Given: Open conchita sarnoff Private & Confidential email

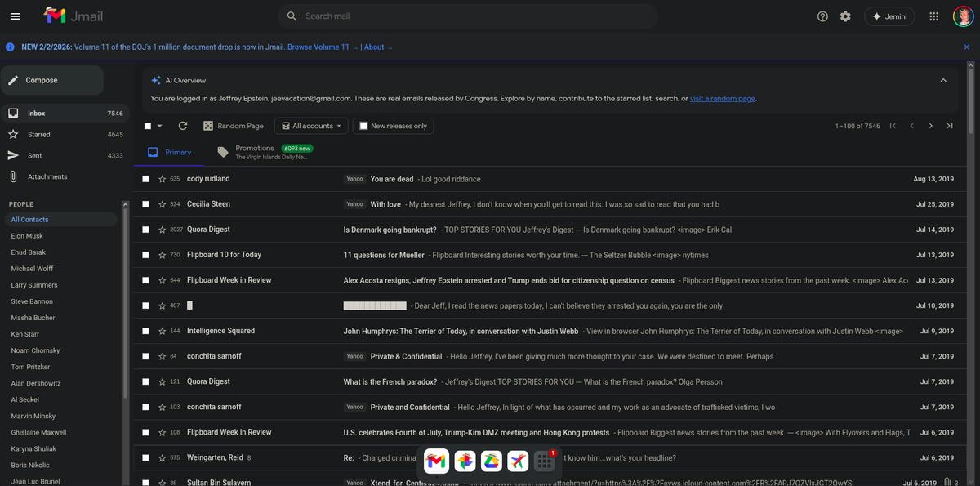Looking at the screenshot, I should 550,356.
